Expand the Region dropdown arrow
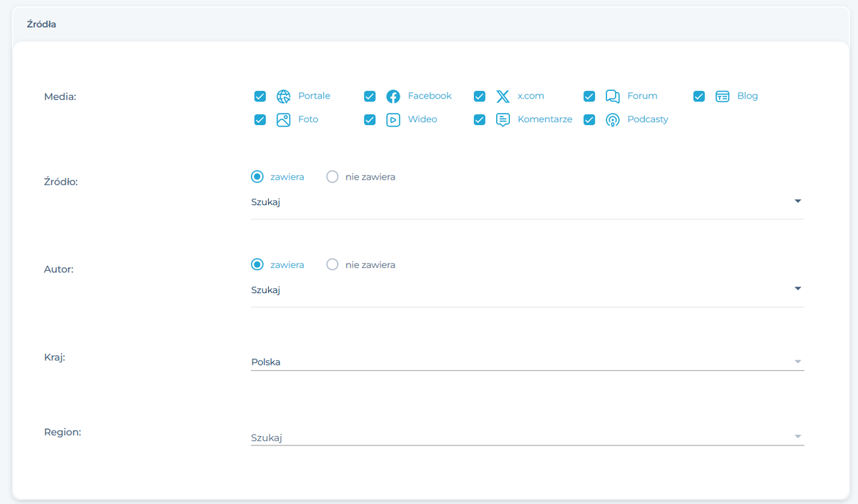The image size is (858, 504). (798, 437)
